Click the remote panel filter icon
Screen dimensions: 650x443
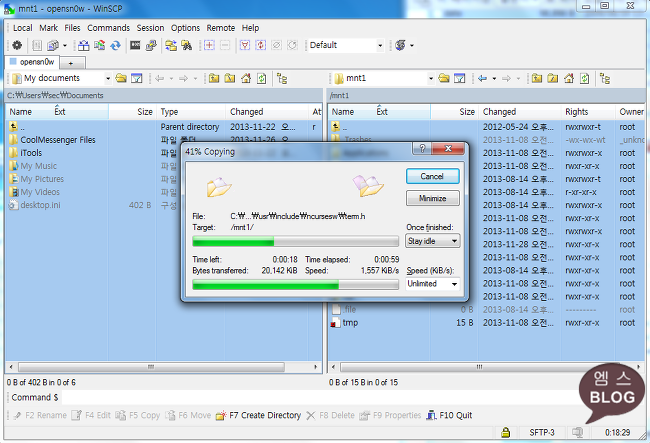(x=460, y=78)
